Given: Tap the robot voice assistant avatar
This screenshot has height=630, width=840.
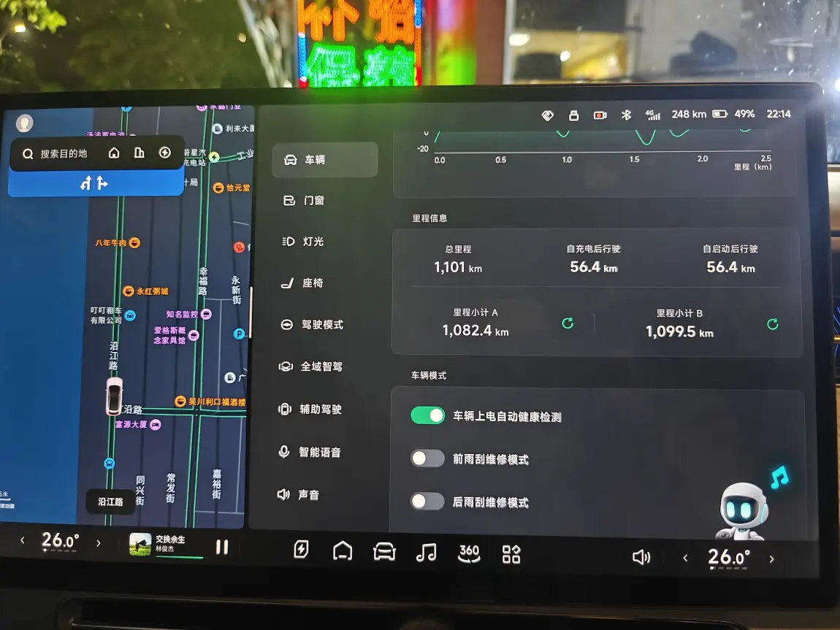Looking at the screenshot, I should 743,511.
